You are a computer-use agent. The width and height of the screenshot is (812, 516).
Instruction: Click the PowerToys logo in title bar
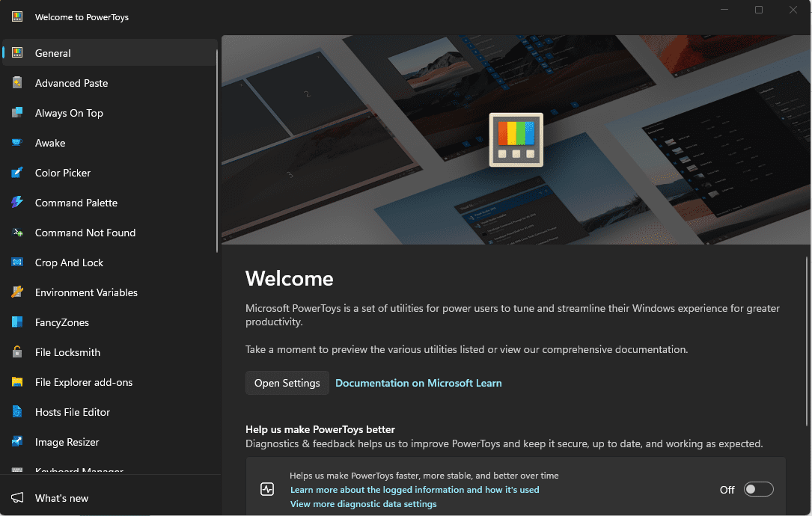[x=17, y=16]
